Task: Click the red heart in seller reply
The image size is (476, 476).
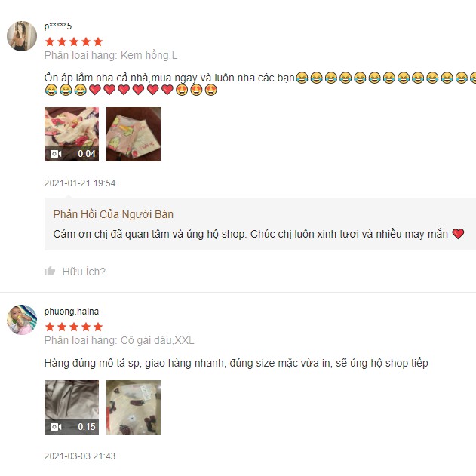Action: tap(458, 234)
